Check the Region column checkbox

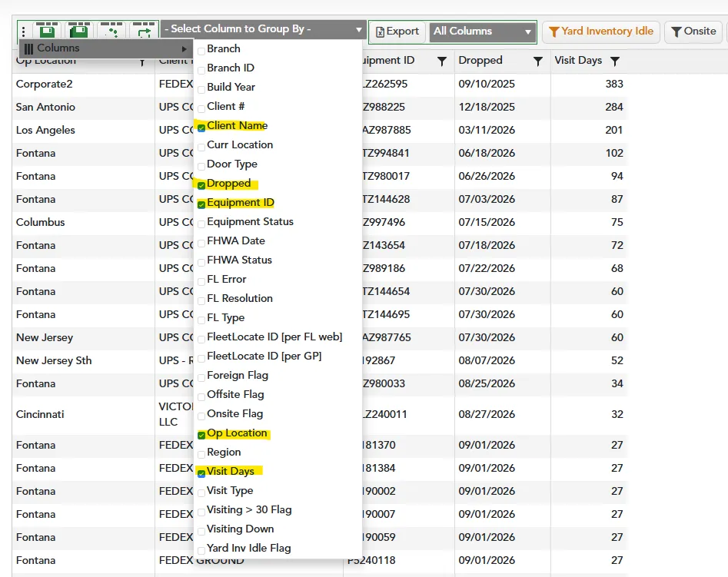pos(201,454)
